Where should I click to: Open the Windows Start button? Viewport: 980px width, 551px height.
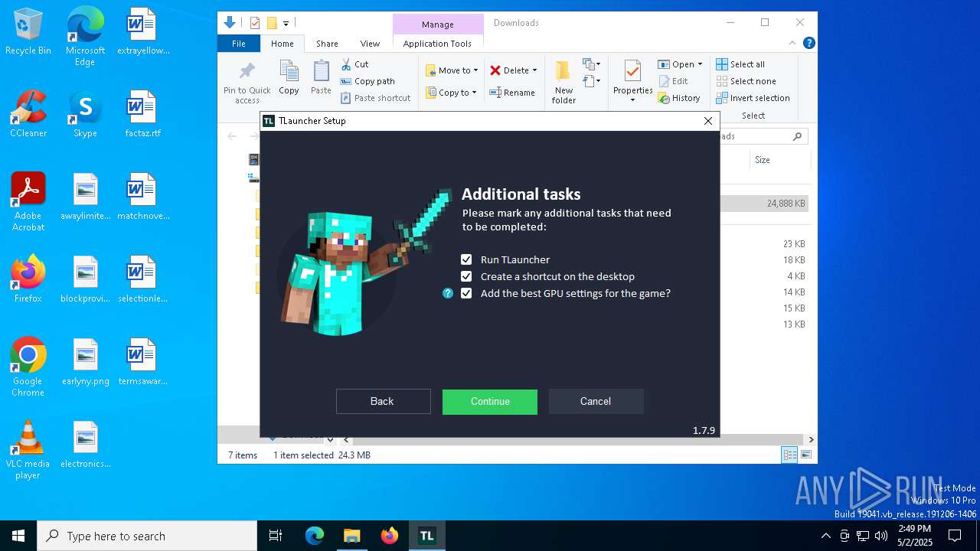click(x=18, y=536)
